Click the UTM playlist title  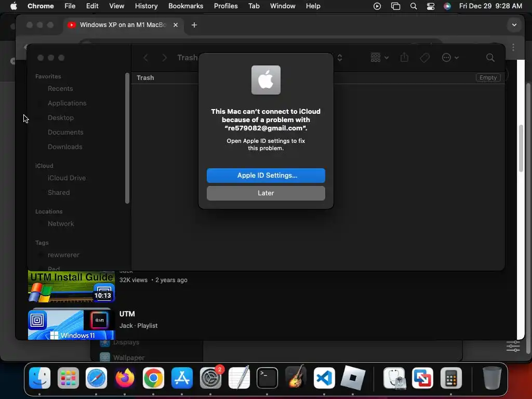(x=127, y=314)
